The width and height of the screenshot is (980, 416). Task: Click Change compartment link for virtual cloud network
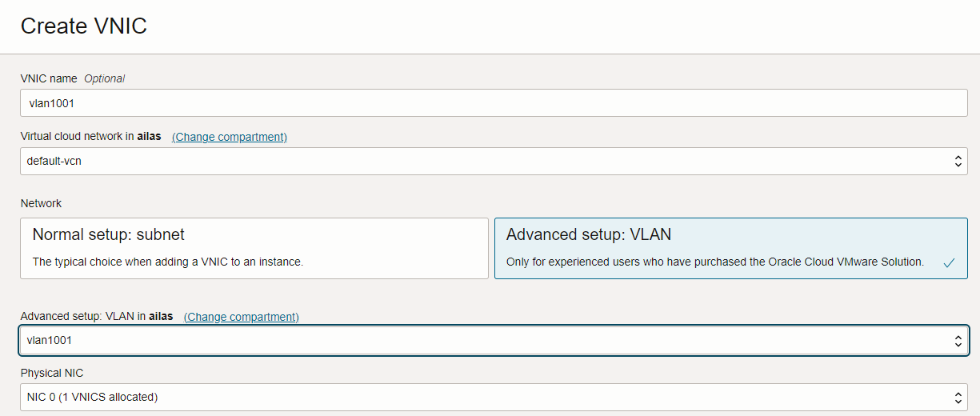coord(230,137)
